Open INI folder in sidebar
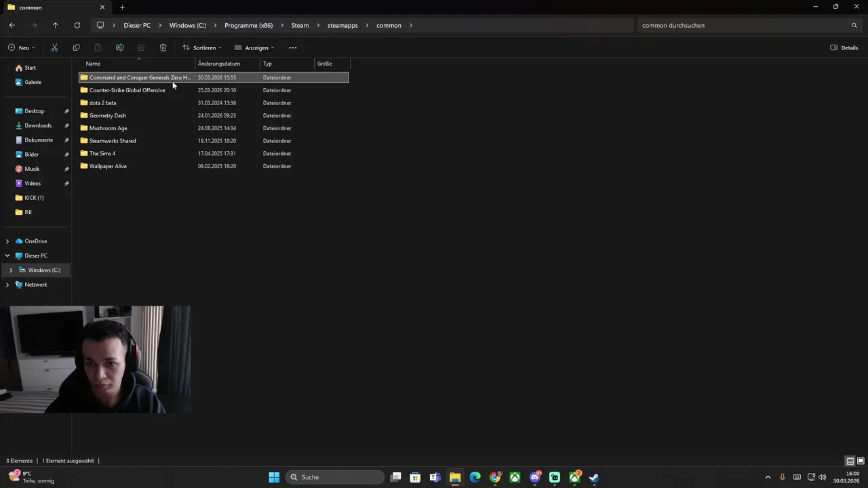This screenshot has width=868, height=488. pyautogui.click(x=28, y=212)
